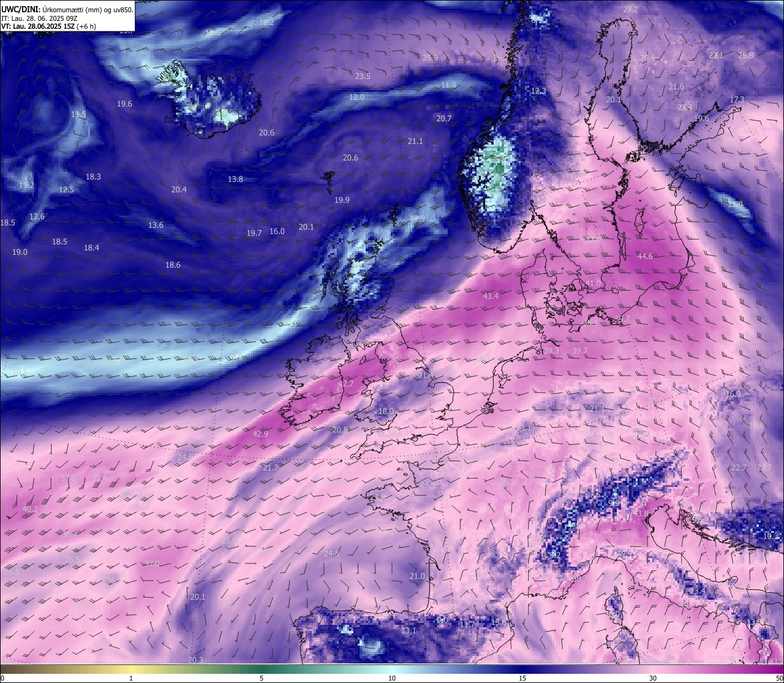Click the 44.6 value over the Baltic
The image size is (784, 683).
(645, 257)
